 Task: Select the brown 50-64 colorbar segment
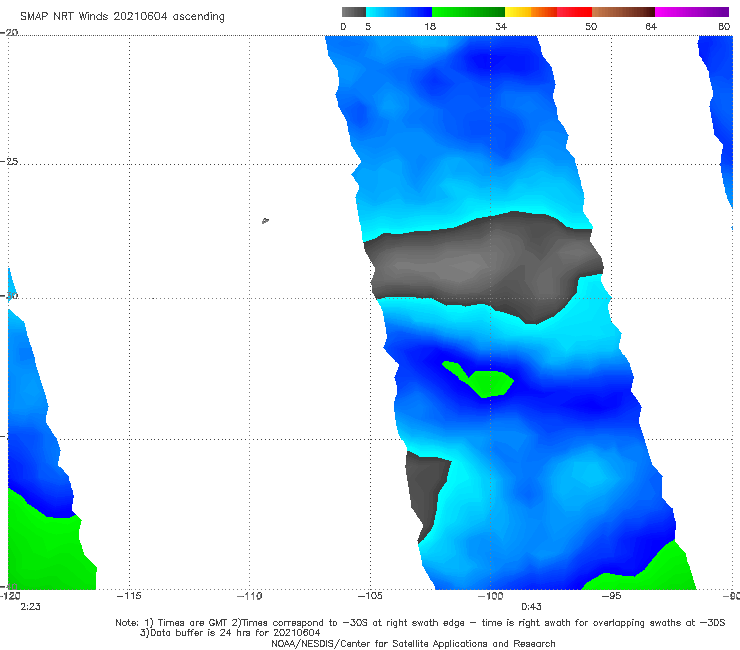(623, 12)
